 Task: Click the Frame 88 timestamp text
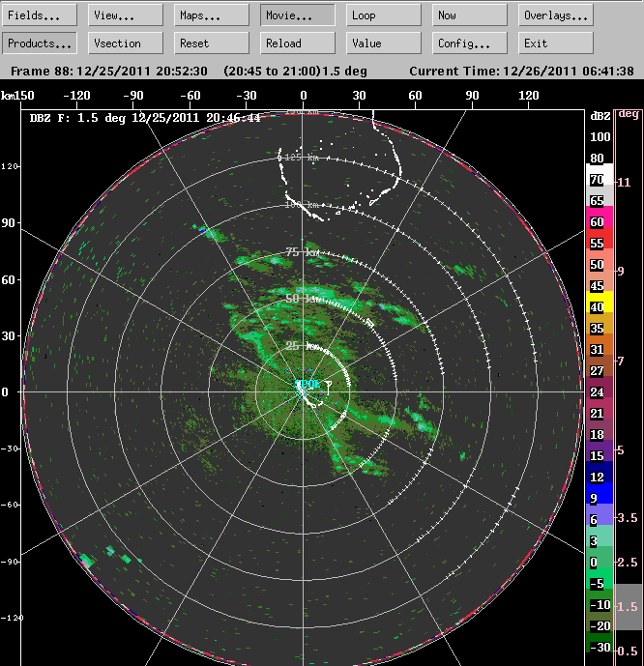[109, 71]
